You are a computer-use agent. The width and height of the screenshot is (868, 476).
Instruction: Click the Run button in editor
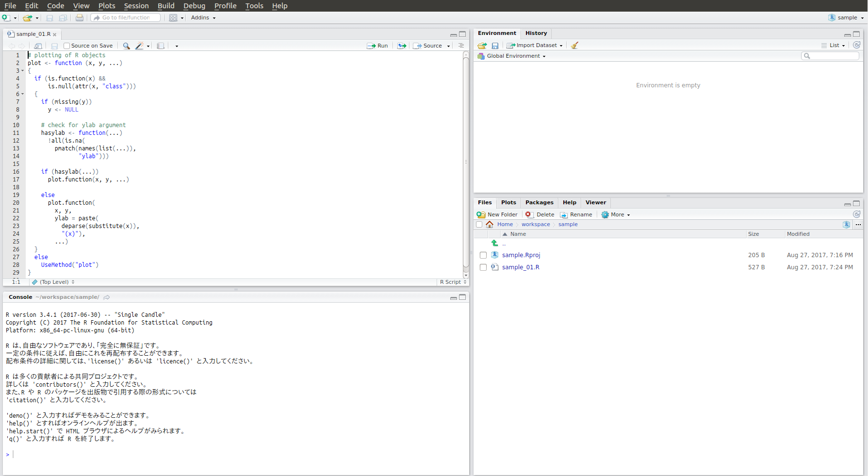pos(377,46)
